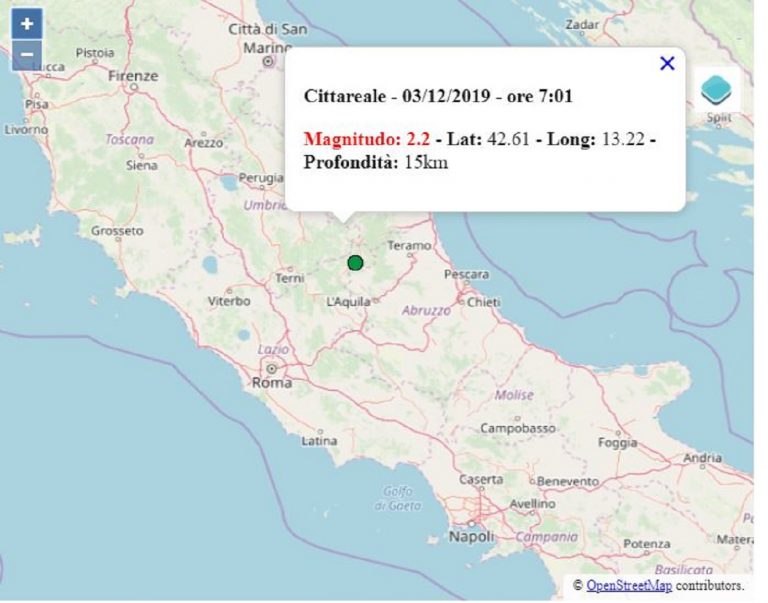The image size is (768, 603).
Task: Click the green earthquake epicenter marker
Action: [355, 263]
